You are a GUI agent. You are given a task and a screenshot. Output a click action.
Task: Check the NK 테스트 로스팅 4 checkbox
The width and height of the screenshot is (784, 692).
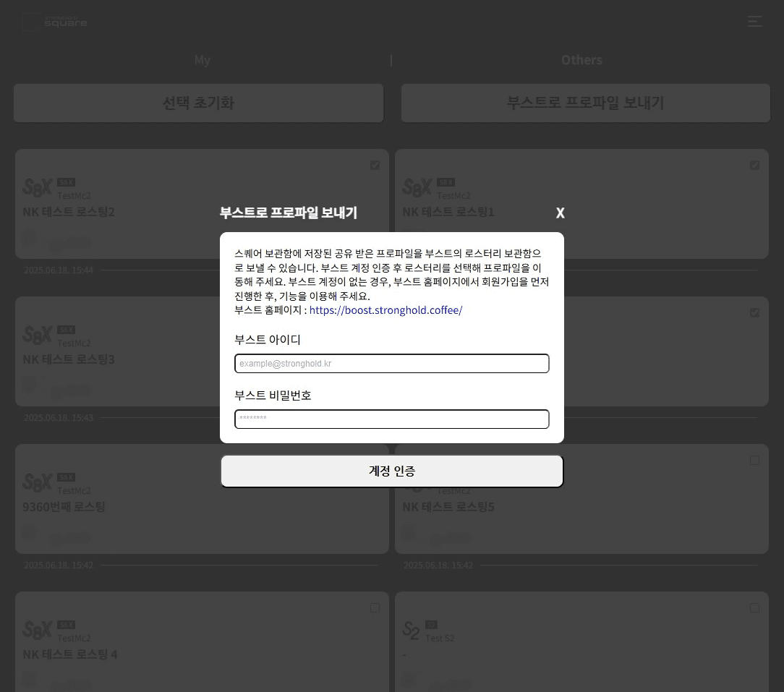pos(375,607)
